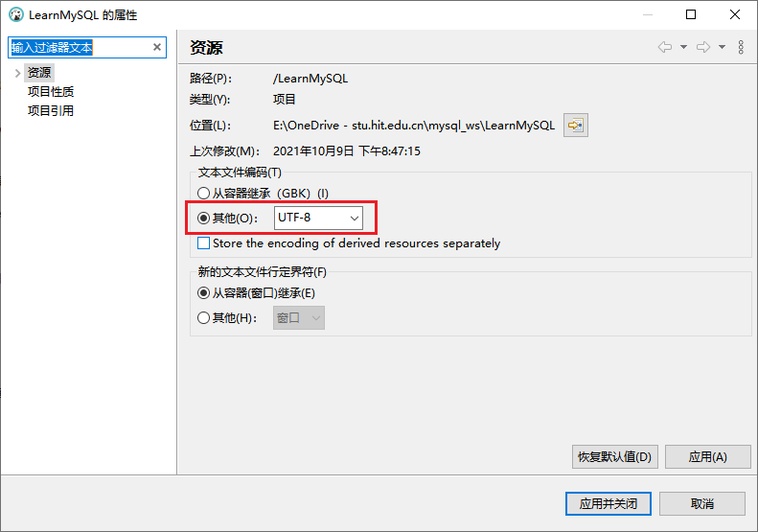Clear the filter text with X icon

click(x=157, y=47)
